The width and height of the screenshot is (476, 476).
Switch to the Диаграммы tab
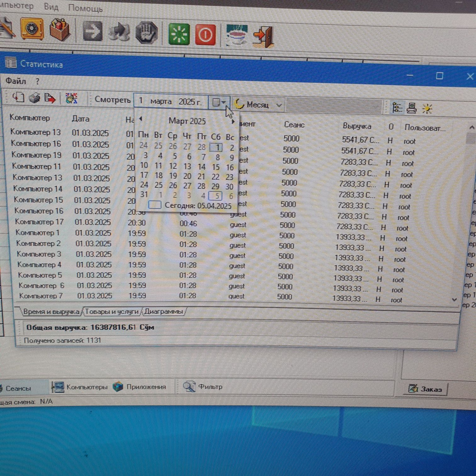click(x=163, y=311)
